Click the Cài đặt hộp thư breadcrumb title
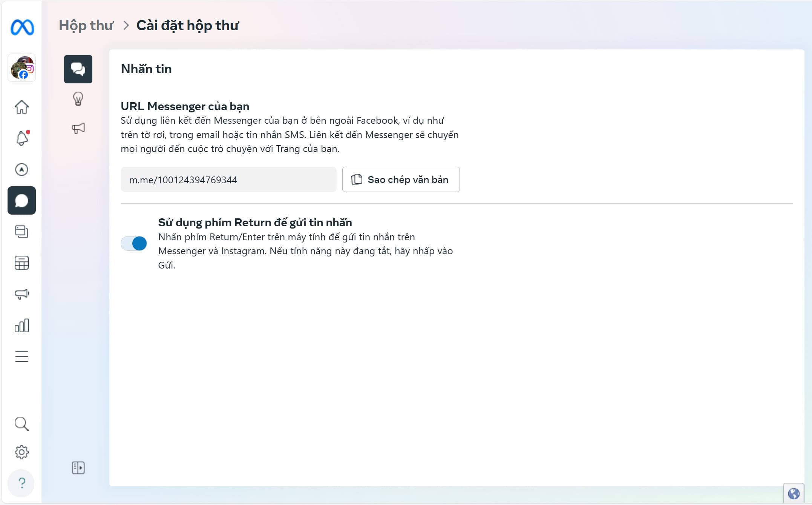 coord(187,26)
